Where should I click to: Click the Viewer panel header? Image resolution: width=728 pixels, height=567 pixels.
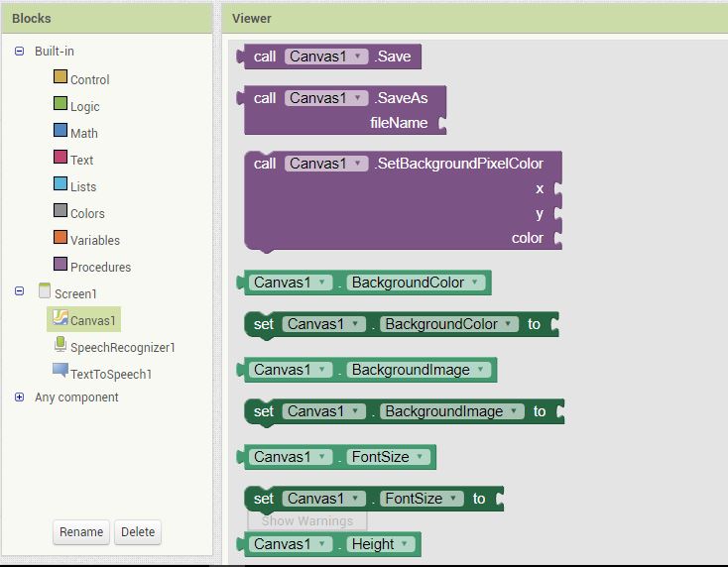coord(474,19)
